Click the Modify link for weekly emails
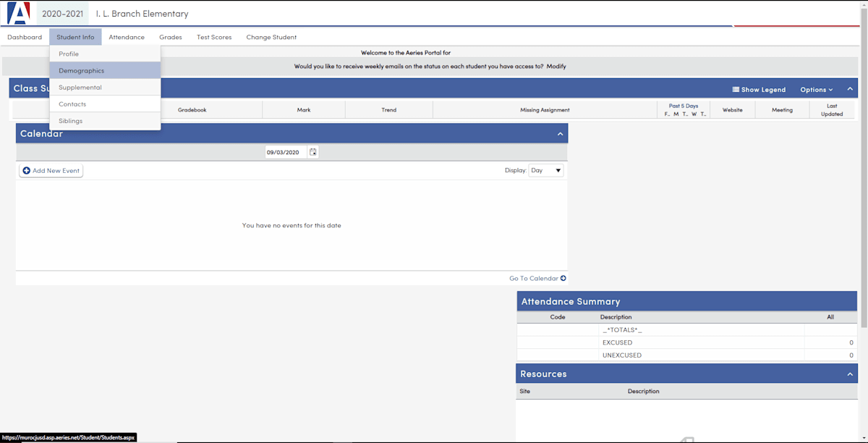This screenshot has width=868, height=443. click(x=556, y=66)
